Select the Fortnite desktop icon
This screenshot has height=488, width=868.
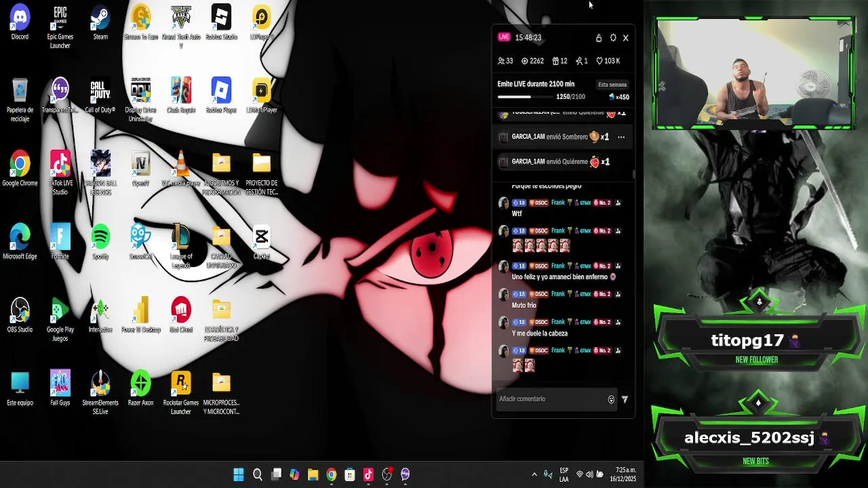tap(60, 243)
